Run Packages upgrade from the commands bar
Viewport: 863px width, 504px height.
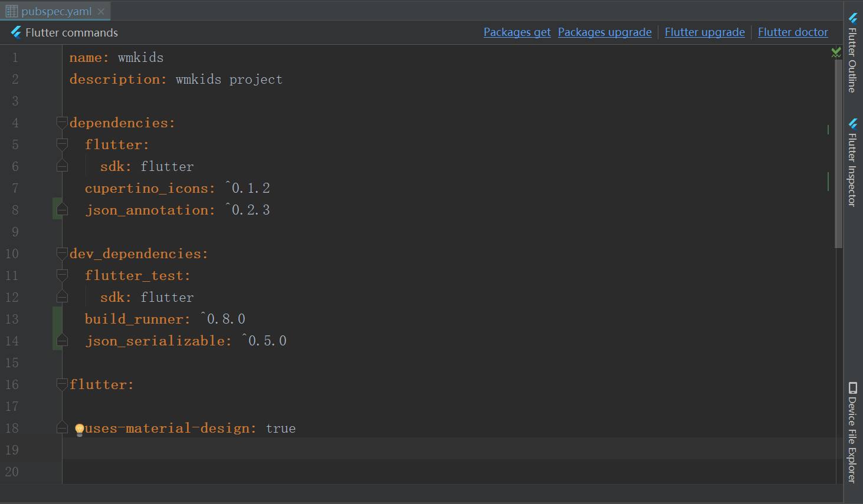605,32
